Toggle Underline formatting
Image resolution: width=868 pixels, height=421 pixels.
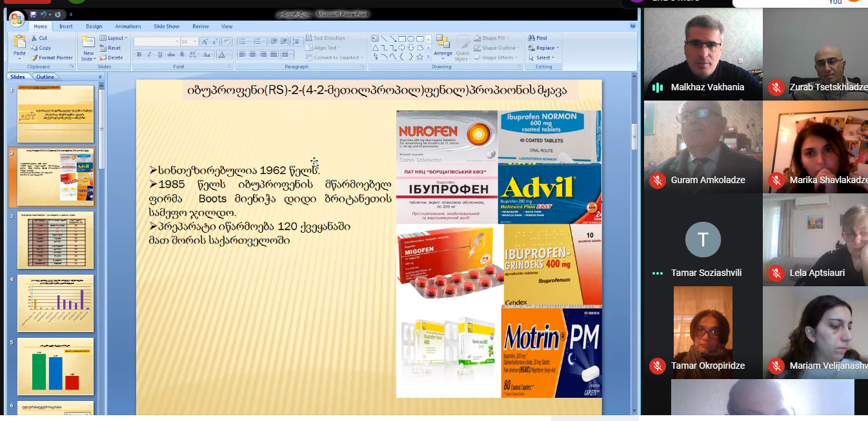click(160, 54)
